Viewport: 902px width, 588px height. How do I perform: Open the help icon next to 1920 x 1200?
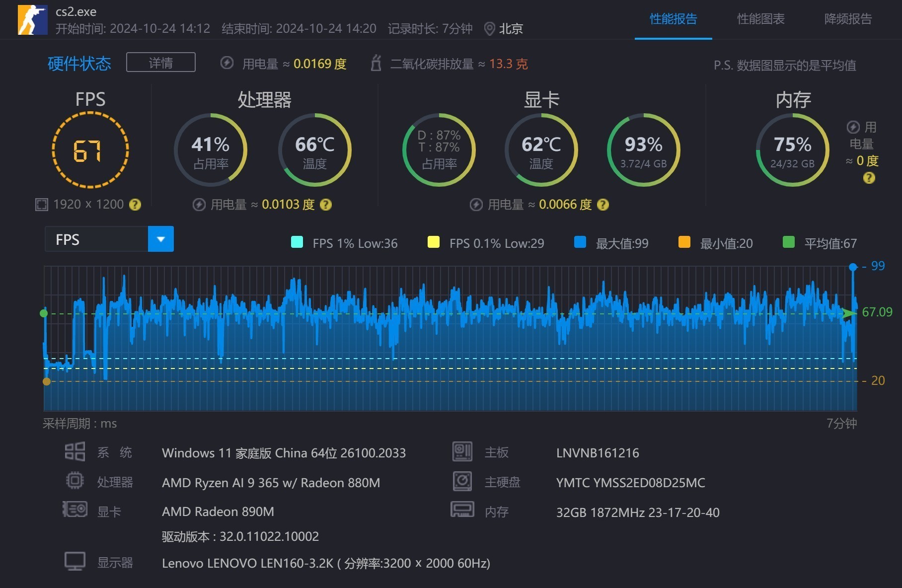click(135, 205)
